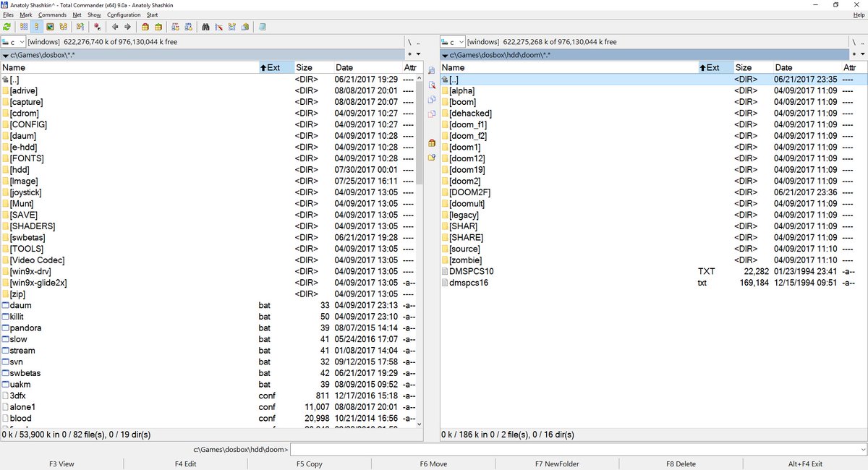This screenshot has width=868, height=470.
Task: Open the Net menu
Action: 77,14
